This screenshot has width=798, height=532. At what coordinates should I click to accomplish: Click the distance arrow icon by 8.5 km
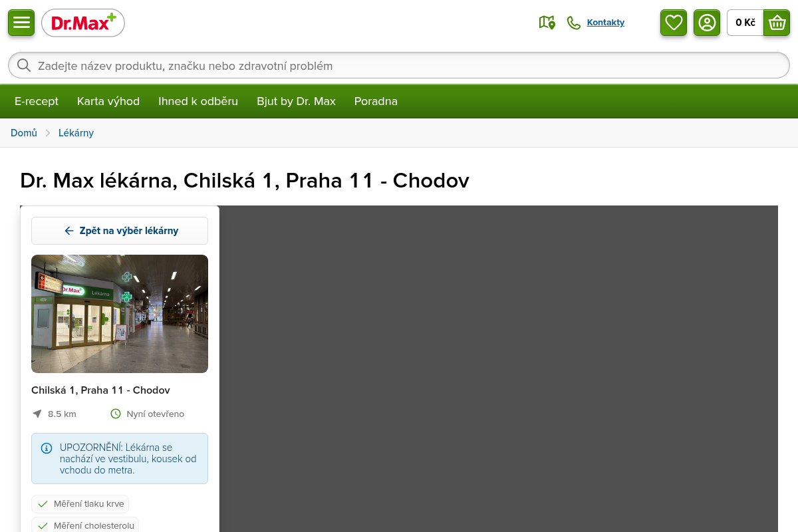click(37, 414)
